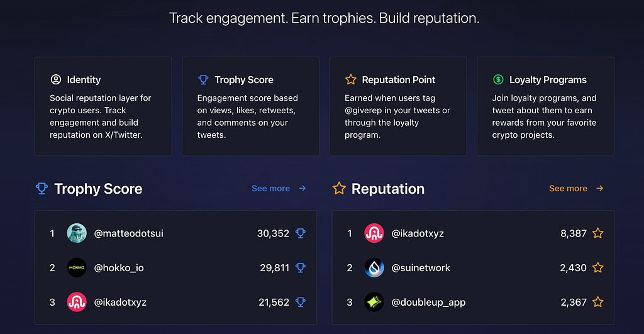Viewport: 644px width, 334px height.
Task: Click the trophy icon next to 30,352
Action: click(x=301, y=233)
